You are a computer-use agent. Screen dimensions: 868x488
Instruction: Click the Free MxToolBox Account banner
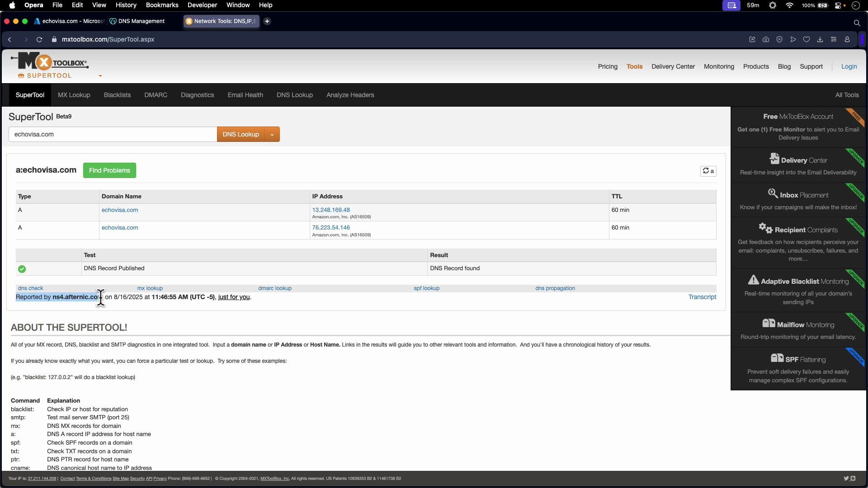(x=798, y=127)
